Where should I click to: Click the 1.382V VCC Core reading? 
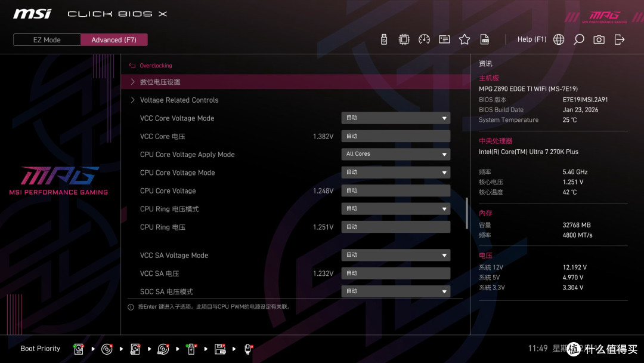pyautogui.click(x=323, y=137)
